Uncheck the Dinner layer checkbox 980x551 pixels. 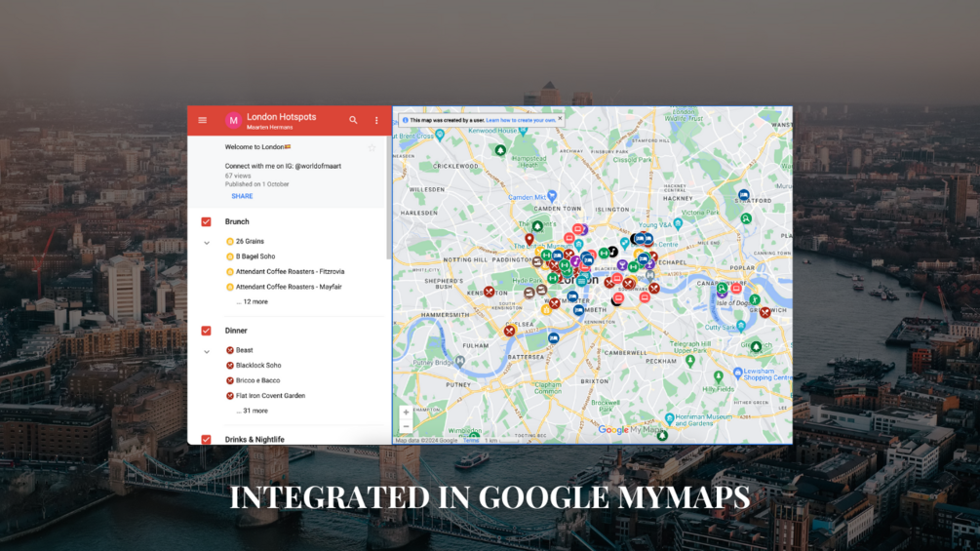pyautogui.click(x=207, y=331)
